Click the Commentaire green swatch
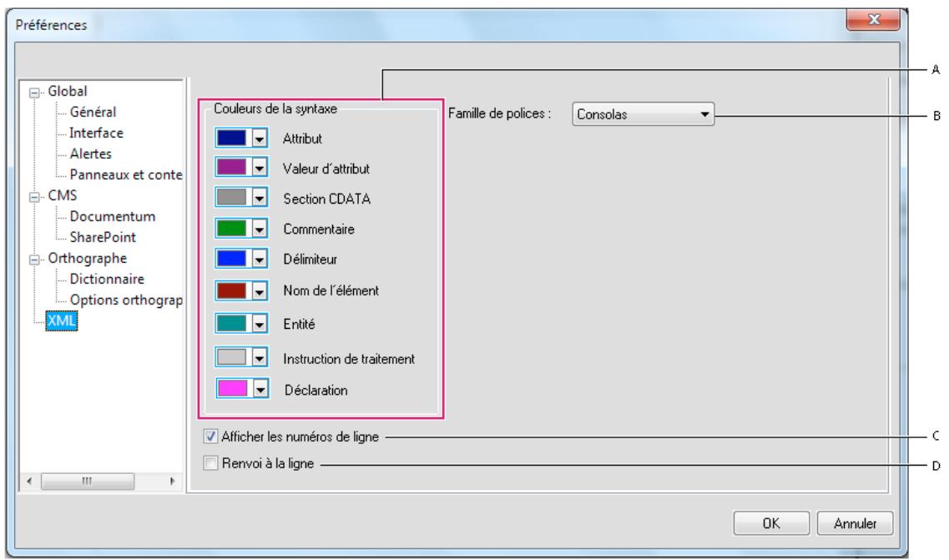The width and height of the screenshot is (949, 560). pos(232,228)
